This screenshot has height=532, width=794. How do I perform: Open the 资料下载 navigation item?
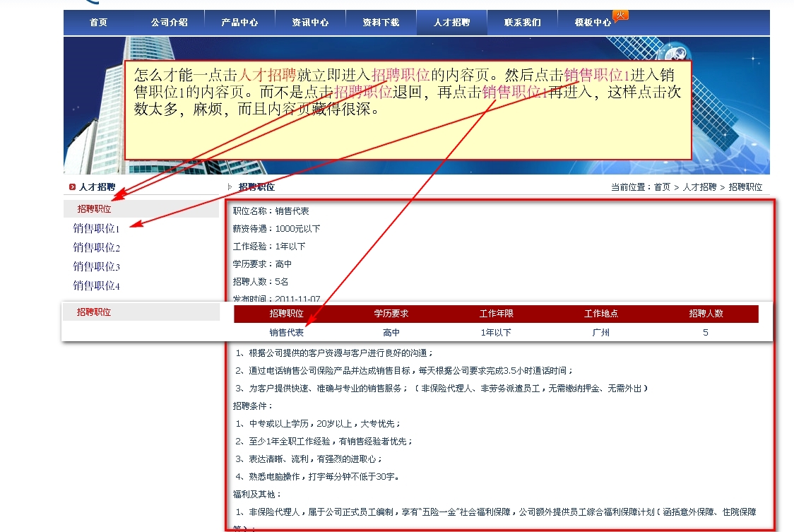(381, 23)
